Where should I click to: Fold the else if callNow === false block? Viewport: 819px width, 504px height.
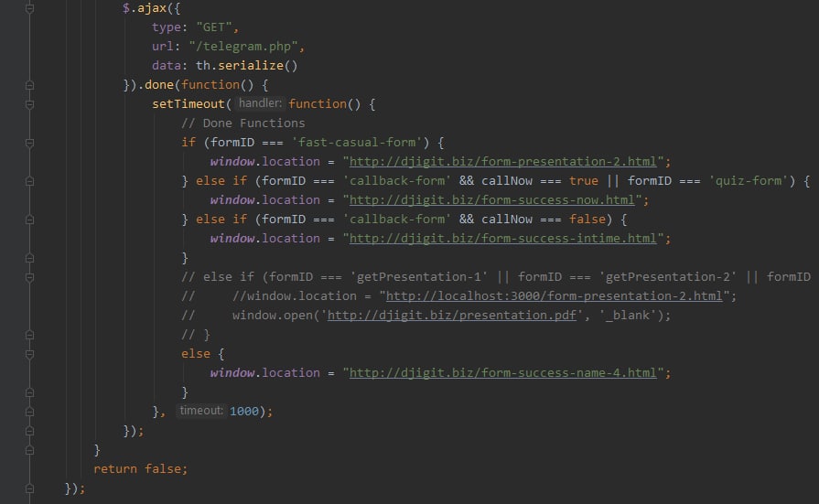pos(30,220)
